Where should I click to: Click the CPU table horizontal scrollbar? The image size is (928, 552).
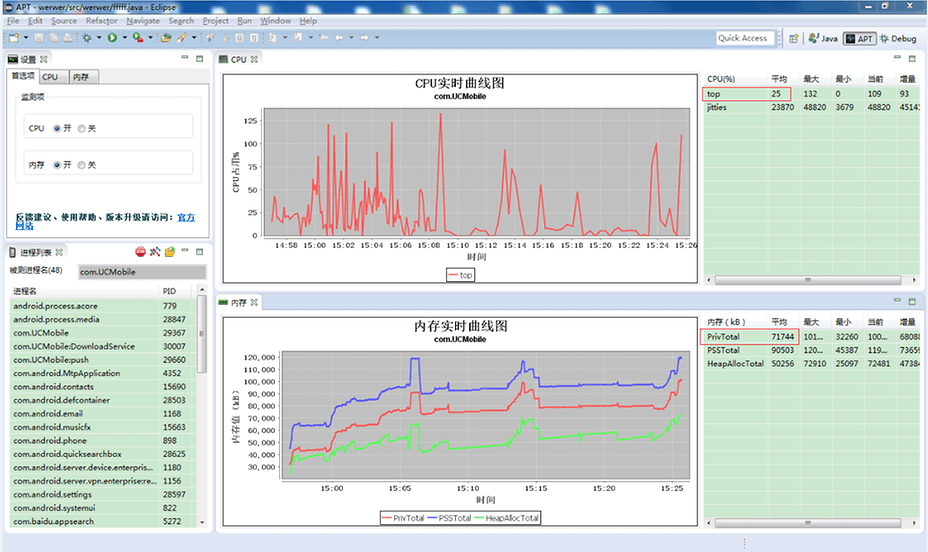(808, 280)
